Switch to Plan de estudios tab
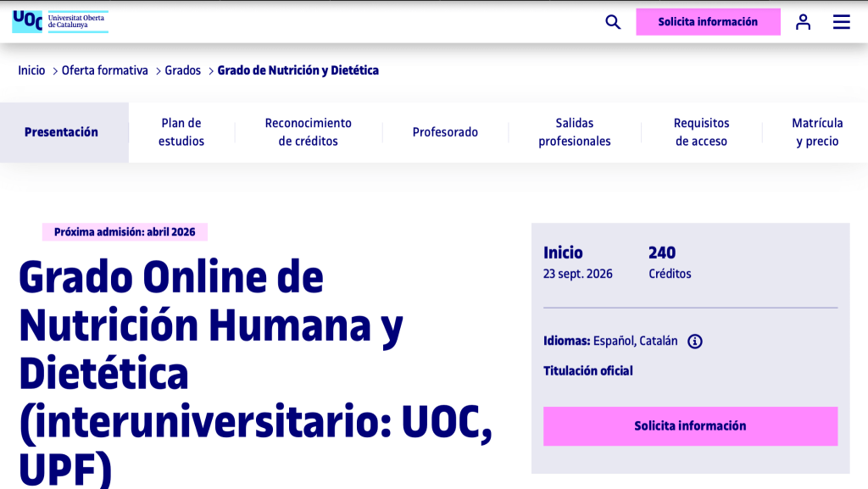The image size is (868, 489). 181,132
